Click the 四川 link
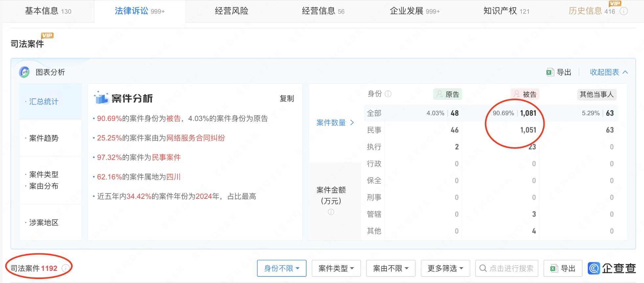 [x=173, y=177]
